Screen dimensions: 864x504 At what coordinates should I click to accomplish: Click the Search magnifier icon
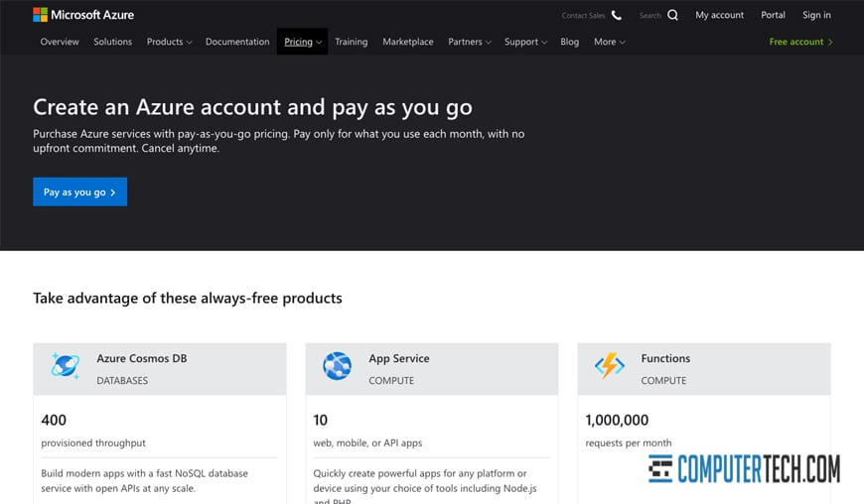coord(672,15)
